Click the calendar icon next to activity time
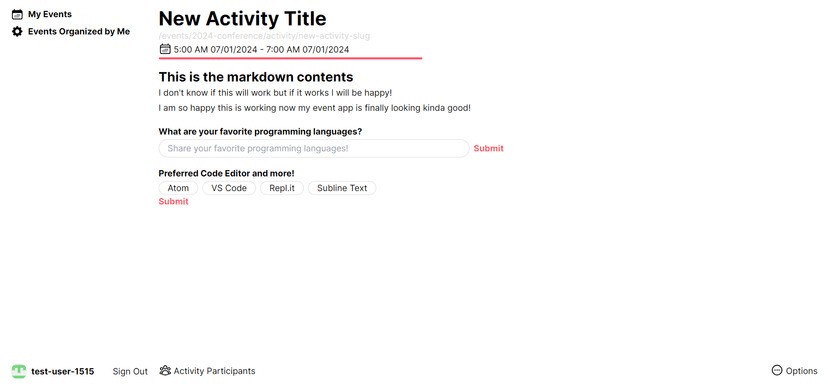This screenshot has height=389, width=828. click(165, 49)
